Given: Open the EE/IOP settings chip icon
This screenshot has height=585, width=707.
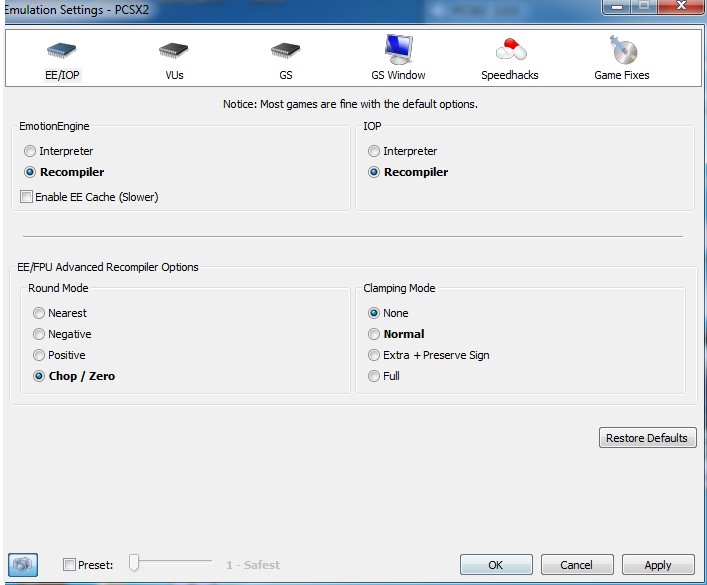Looking at the screenshot, I should (x=62, y=50).
